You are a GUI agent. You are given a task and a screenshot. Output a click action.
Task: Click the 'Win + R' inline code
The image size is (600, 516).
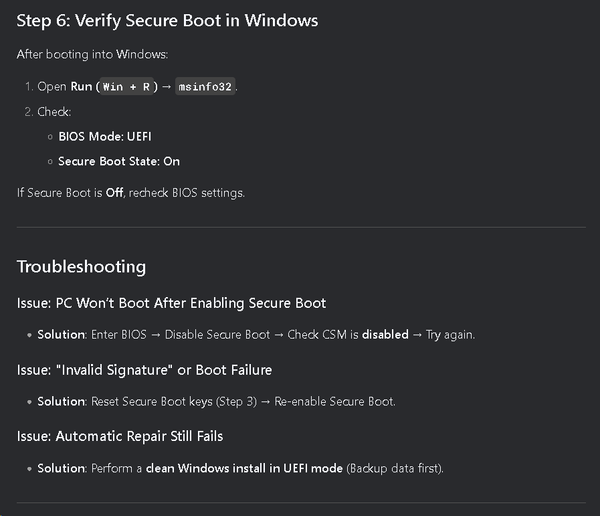[126, 87]
